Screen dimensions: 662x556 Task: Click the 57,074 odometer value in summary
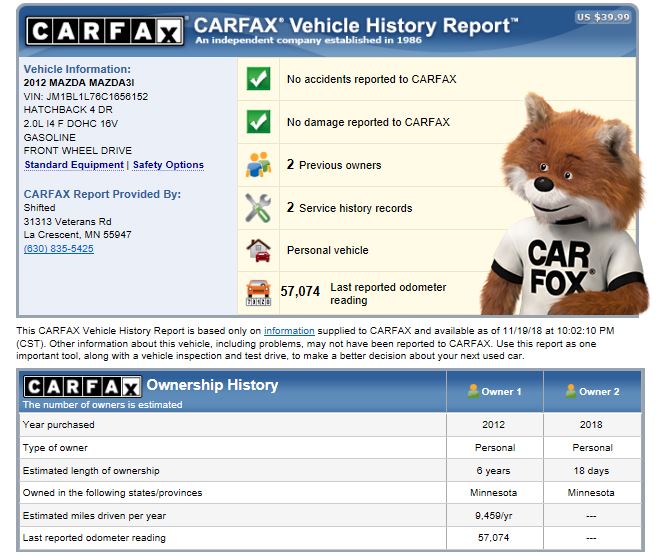300,291
